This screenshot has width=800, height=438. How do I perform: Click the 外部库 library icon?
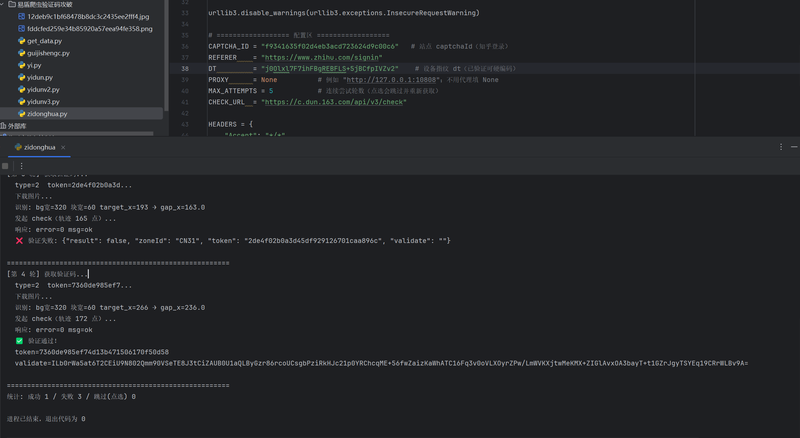pos(3,126)
